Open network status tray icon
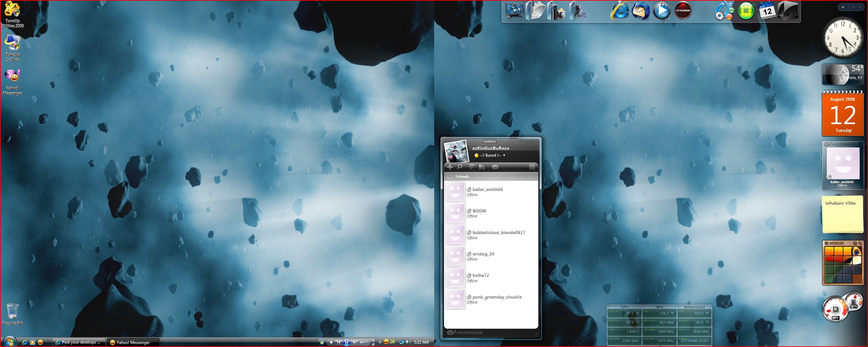This screenshot has width=868, height=347. [402, 342]
